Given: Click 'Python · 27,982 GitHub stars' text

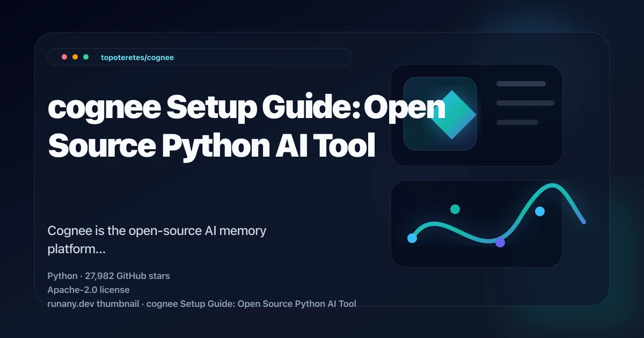Looking at the screenshot, I should point(108,276).
